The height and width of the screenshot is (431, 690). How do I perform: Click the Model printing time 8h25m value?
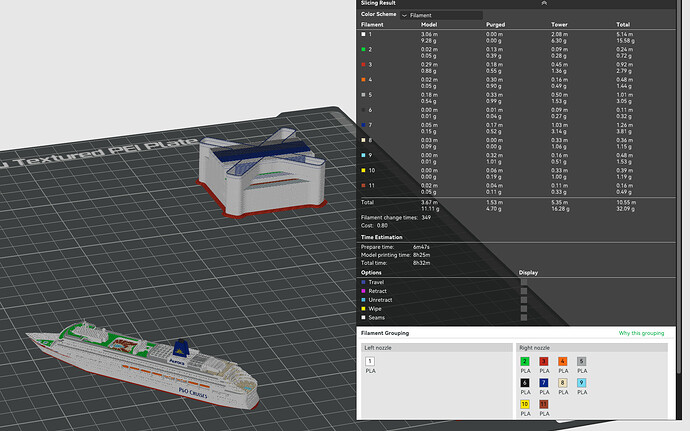click(x=422, y=255)
